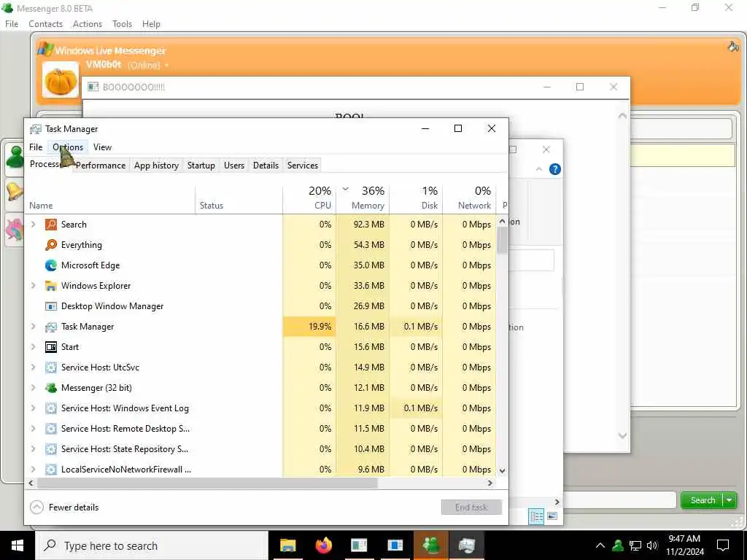Click the Everything process magnifier icon
This screenshot has height=560, width=747.
tap(51, 245)
